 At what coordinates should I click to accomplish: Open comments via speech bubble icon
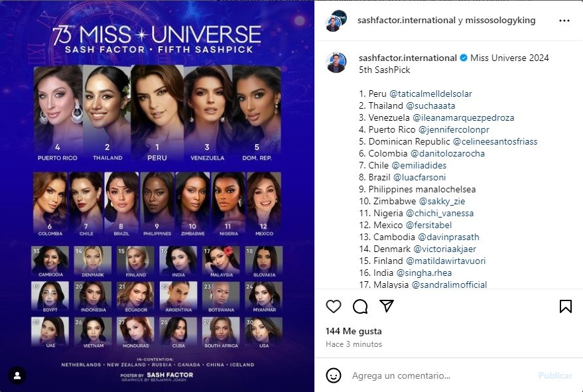coord(360,306)
